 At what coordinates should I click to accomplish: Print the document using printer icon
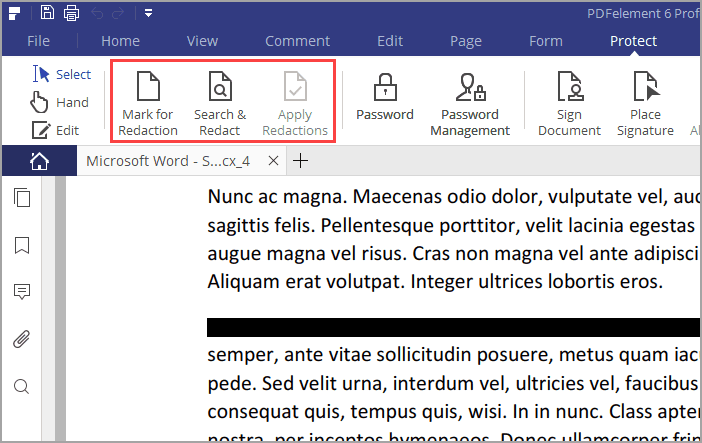point(72,13)
